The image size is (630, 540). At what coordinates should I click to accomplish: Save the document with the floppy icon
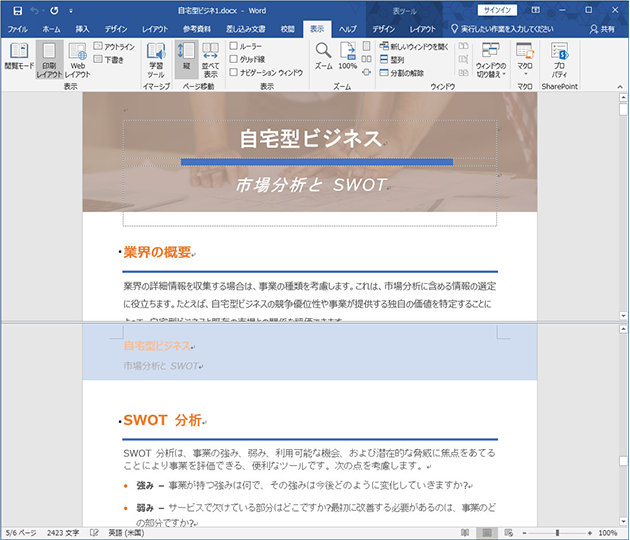click(17, 11)
